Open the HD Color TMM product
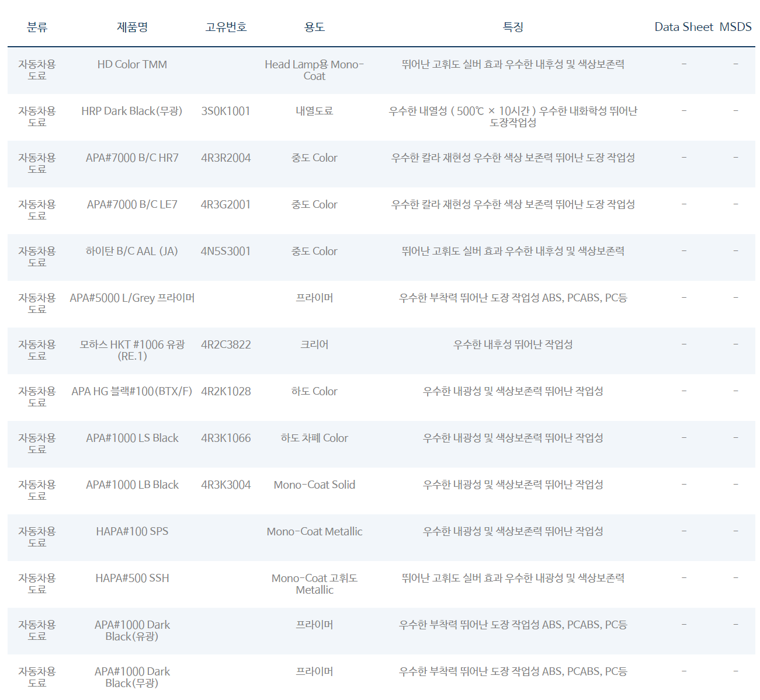The width and height of the screenshot is (760, 700). coord(132,64)
